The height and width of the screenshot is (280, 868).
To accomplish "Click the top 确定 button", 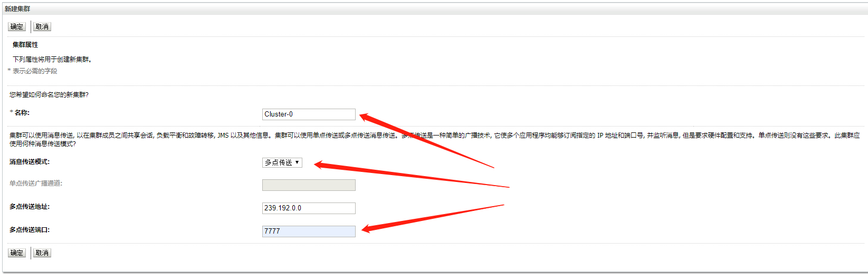I will (x=17, y=27).
